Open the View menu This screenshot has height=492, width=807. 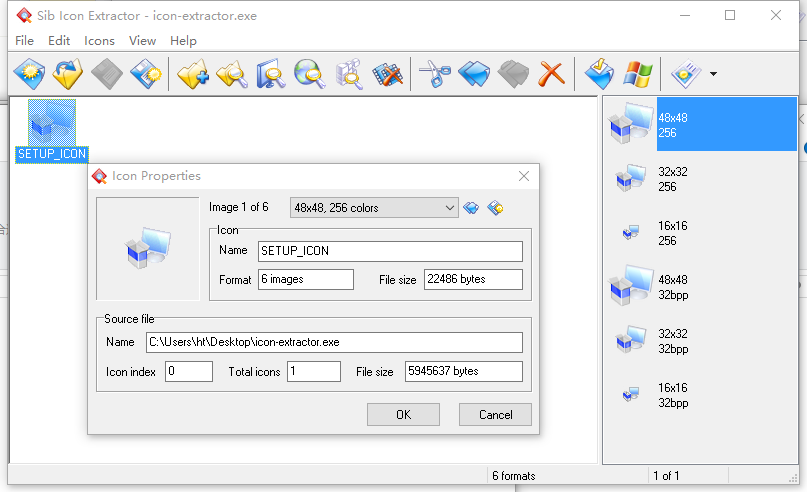pyautogui.click(x=142, y=41)
